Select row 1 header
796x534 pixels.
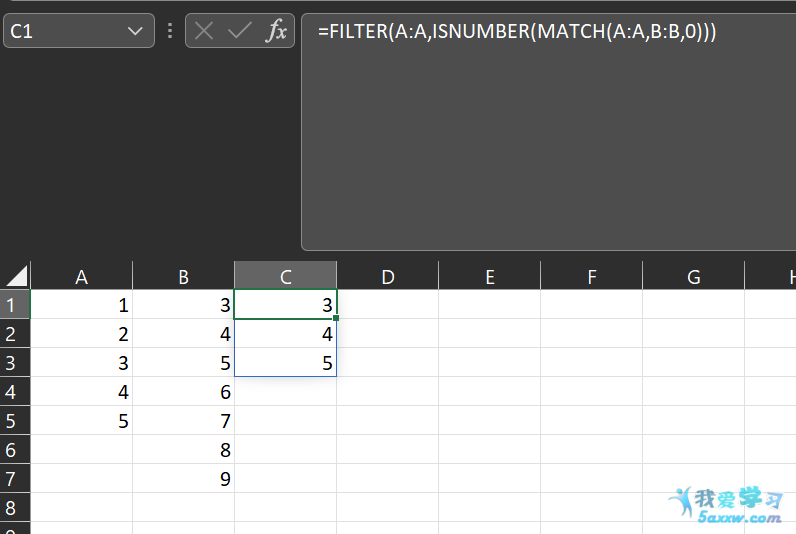15,305
